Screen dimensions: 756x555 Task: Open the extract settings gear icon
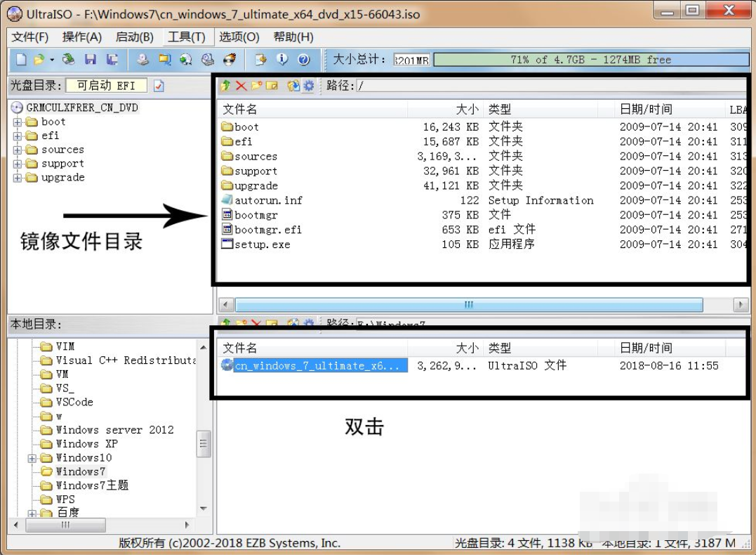309,85
